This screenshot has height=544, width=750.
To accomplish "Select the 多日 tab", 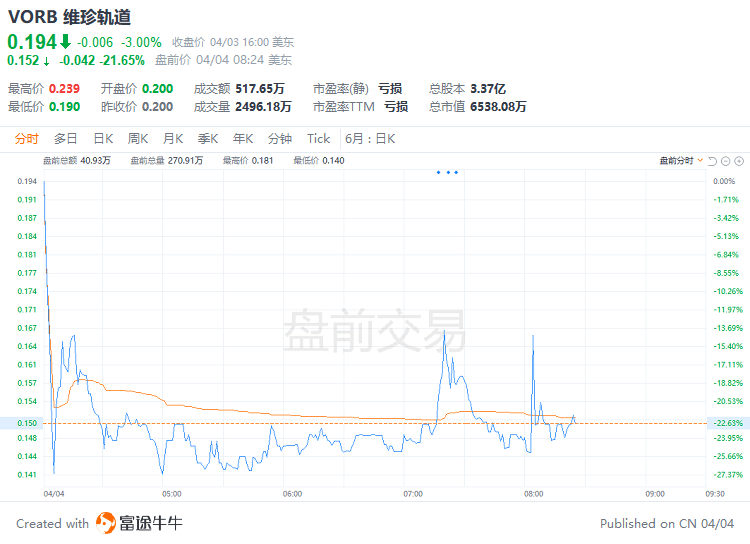I will (x=66, y=139).
